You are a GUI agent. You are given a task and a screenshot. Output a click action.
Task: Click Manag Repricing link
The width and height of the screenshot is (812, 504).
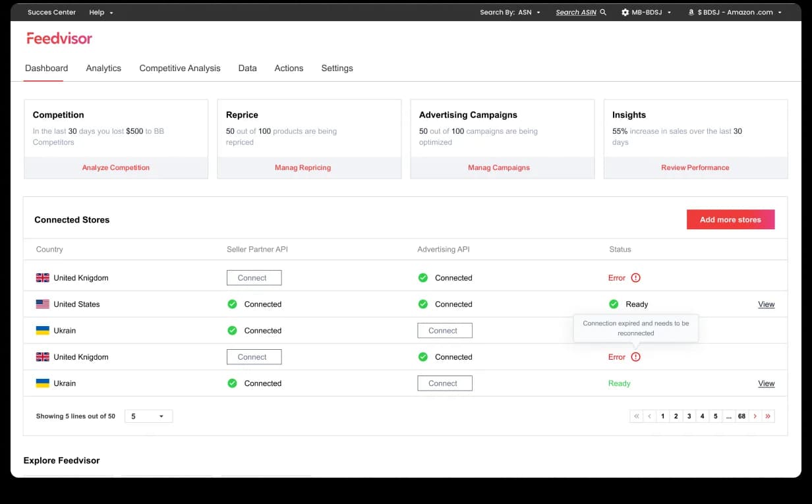point(303,168)
